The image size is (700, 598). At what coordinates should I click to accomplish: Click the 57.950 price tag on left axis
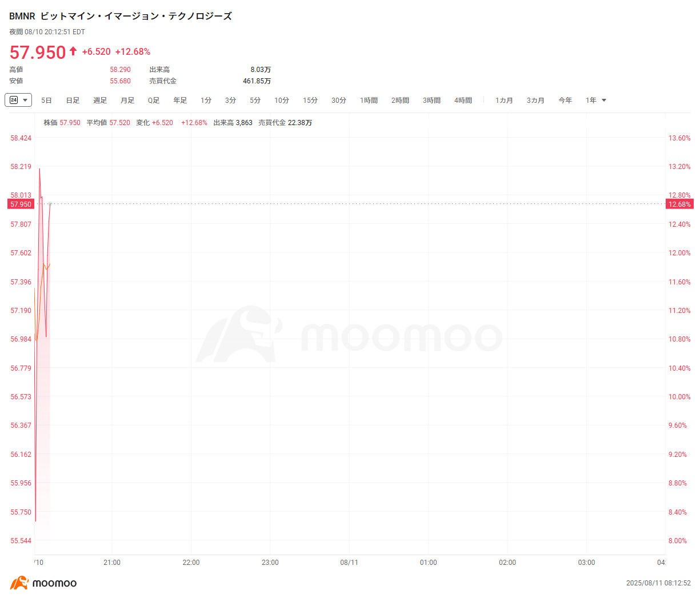(x=21, y=204)
